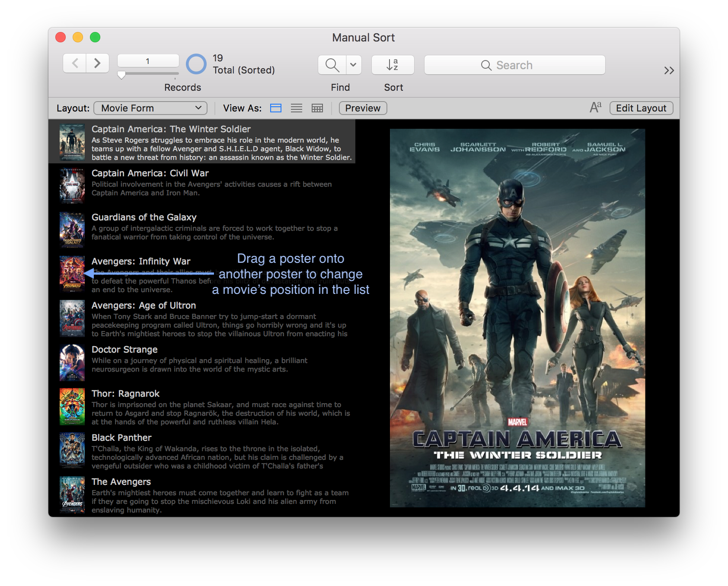Open the Movie Form layout dropdown
This screenshot has height=586, width=728.
click(x=150, y=108)
